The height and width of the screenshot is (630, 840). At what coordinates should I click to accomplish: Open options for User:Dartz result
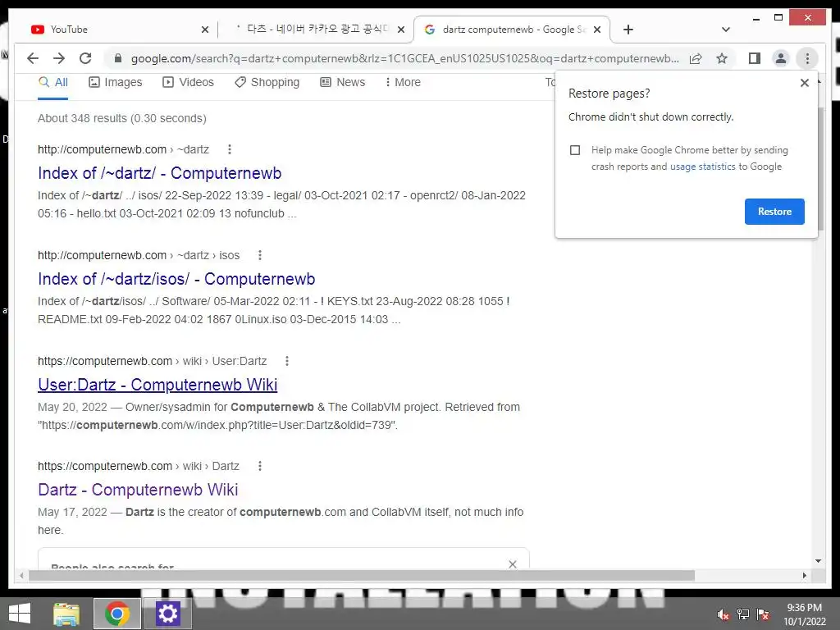287,361
